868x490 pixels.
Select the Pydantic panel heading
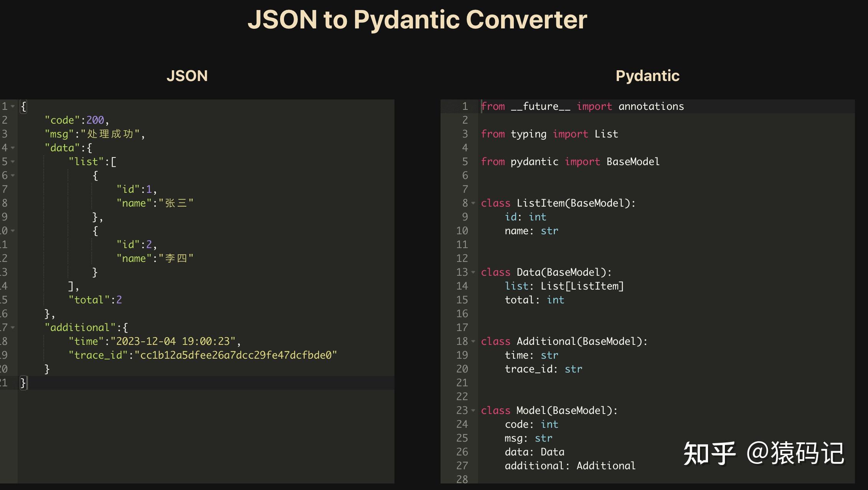[647, 76]
